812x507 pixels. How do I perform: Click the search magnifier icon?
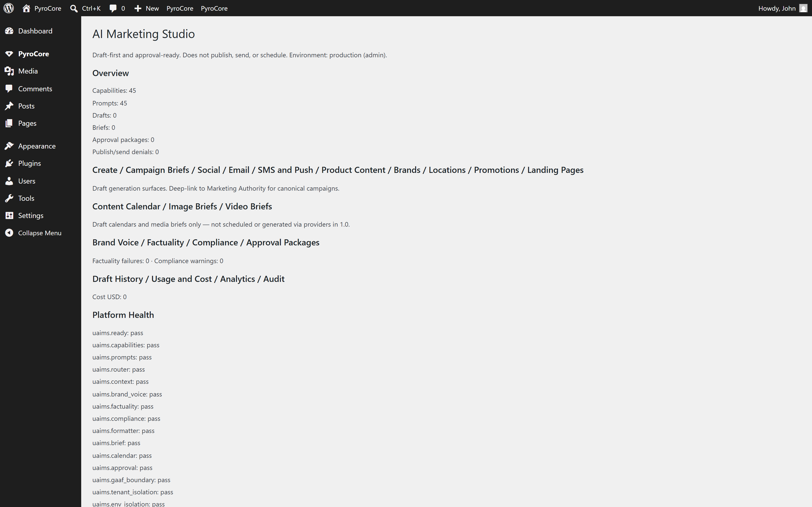pyautogui.click(x=74, y=8)
